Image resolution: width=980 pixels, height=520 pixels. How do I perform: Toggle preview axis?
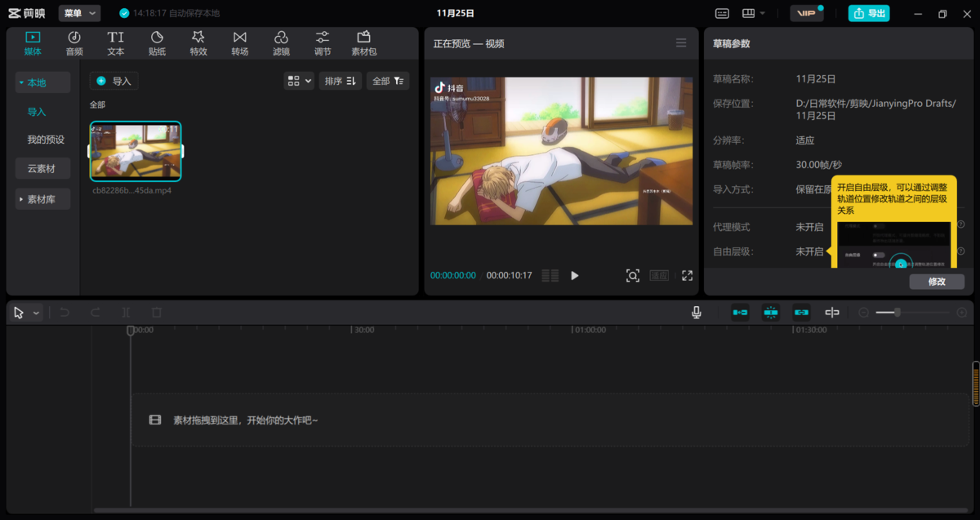pos(832,313)
